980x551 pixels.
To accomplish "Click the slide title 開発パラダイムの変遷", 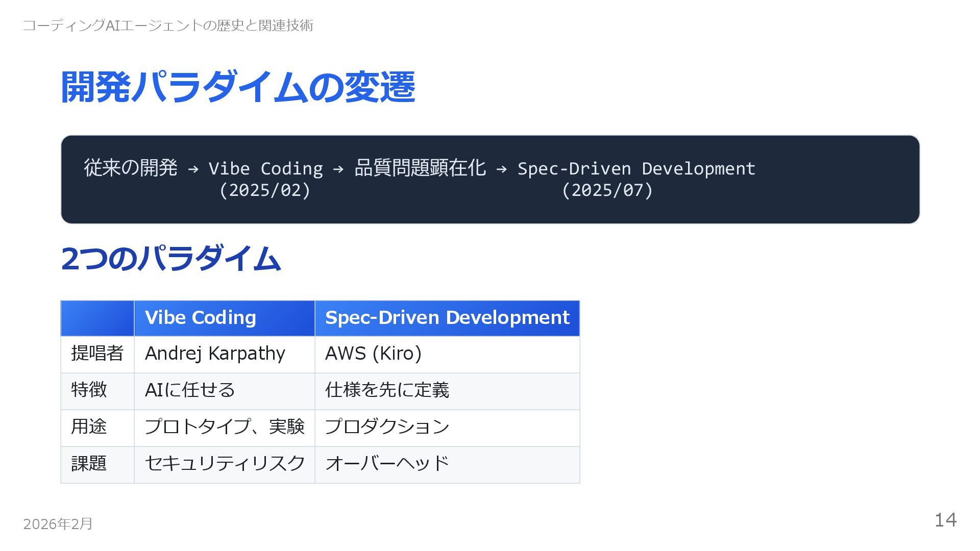I will click(x=238, y=87).
